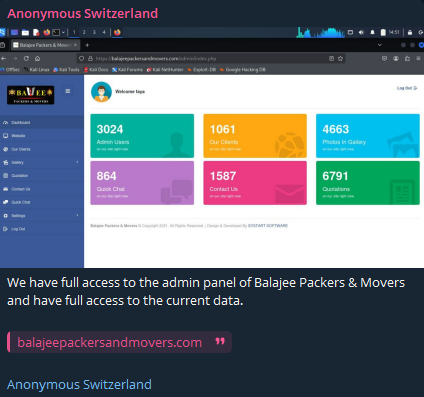Select Dashboard in the admin sidebar
The image size is (424, 397).
pyautogui.click(x=42, y=122)
